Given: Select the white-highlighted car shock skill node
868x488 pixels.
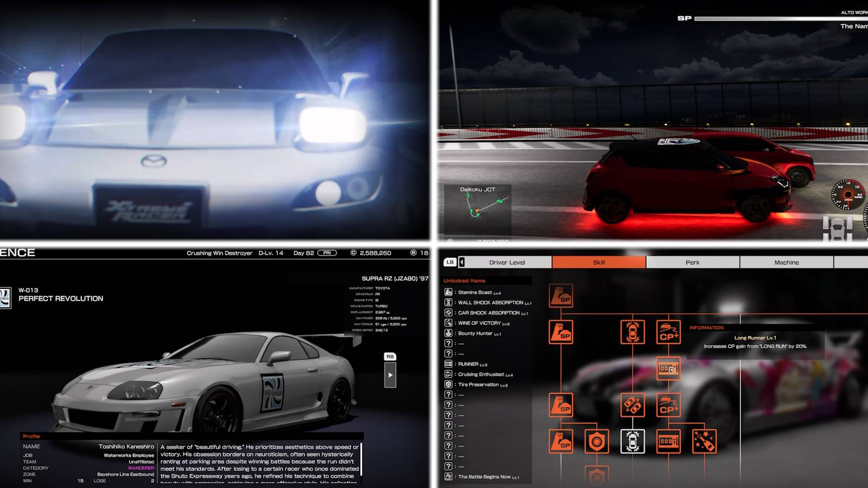Looking at the screenshot, I should click(633, 441).
